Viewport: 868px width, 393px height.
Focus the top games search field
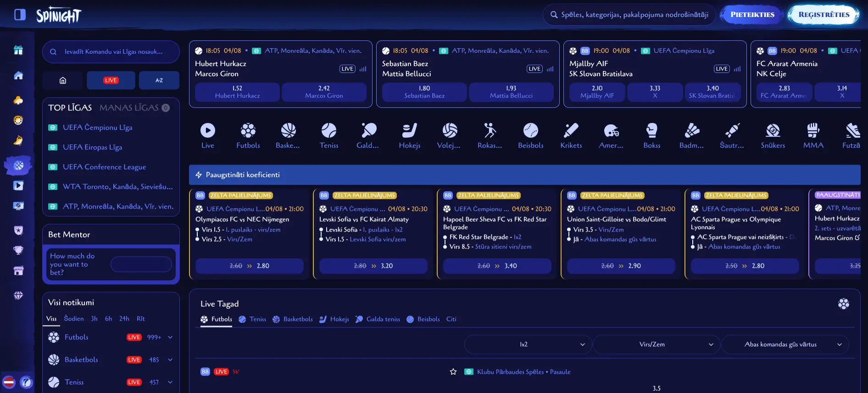tap(629, 15)
